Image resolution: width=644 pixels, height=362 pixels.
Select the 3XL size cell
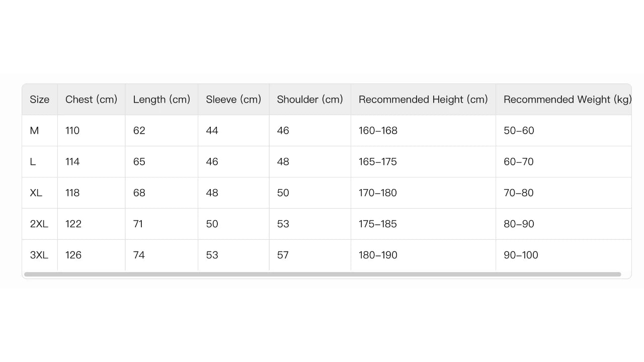[39, 255]
